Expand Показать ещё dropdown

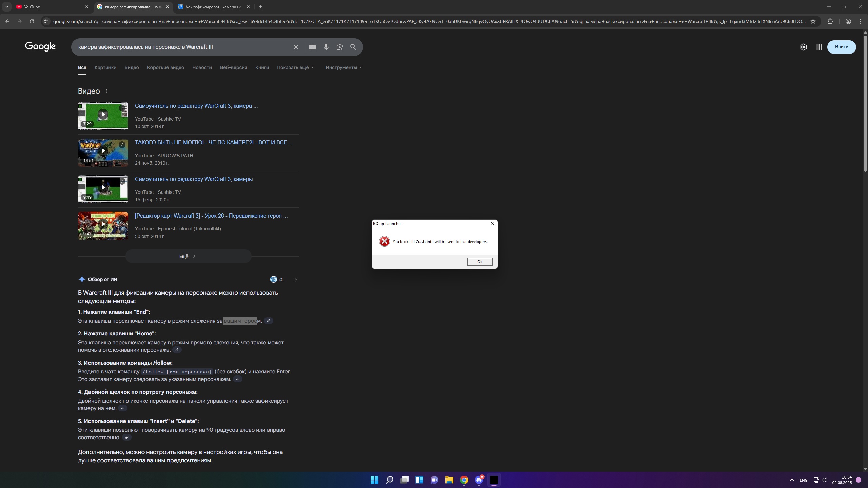click(x=295, y=67)
